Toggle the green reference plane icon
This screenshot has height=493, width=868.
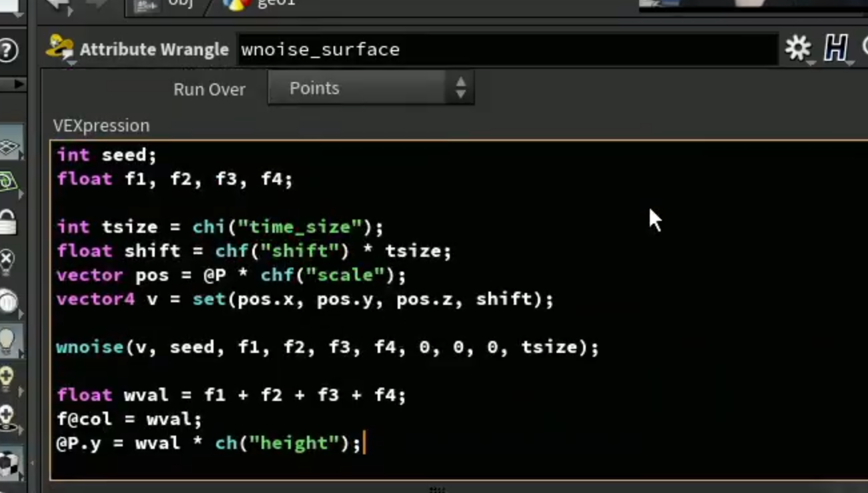click(x=8, y=181)
